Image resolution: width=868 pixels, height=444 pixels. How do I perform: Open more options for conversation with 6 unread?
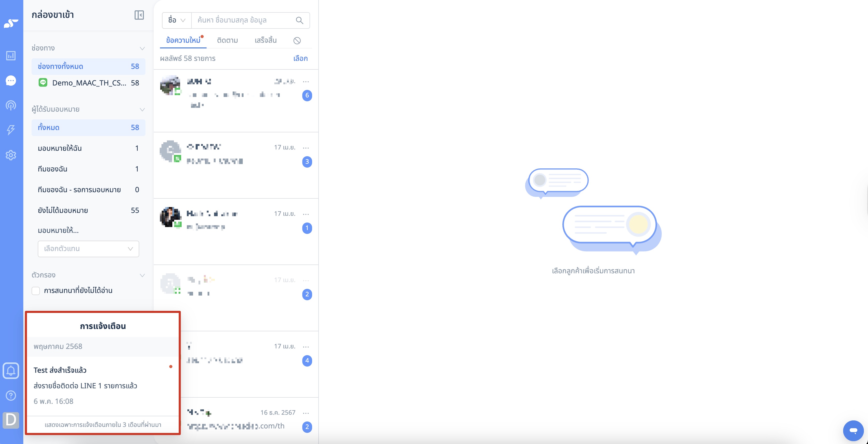click(306, 81)
